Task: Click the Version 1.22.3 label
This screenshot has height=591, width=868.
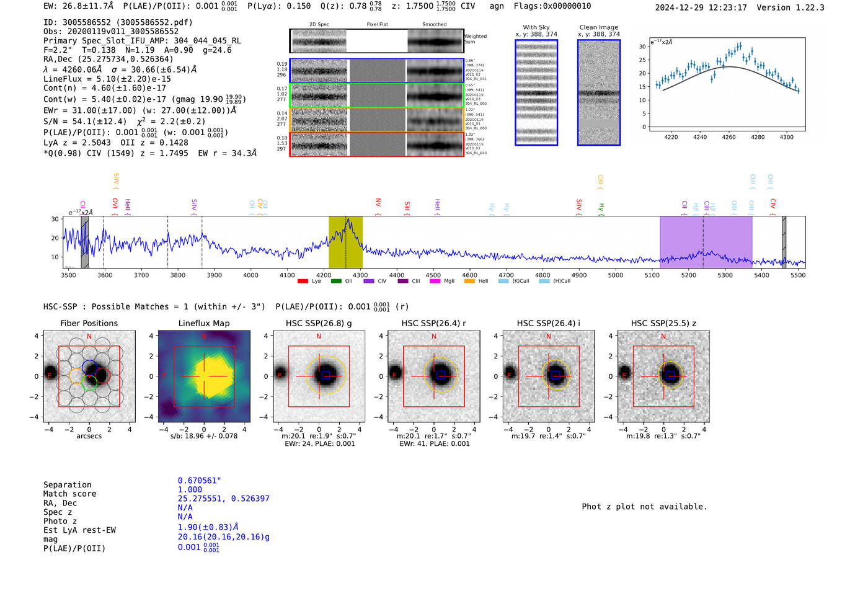Action: click(790, 8)
